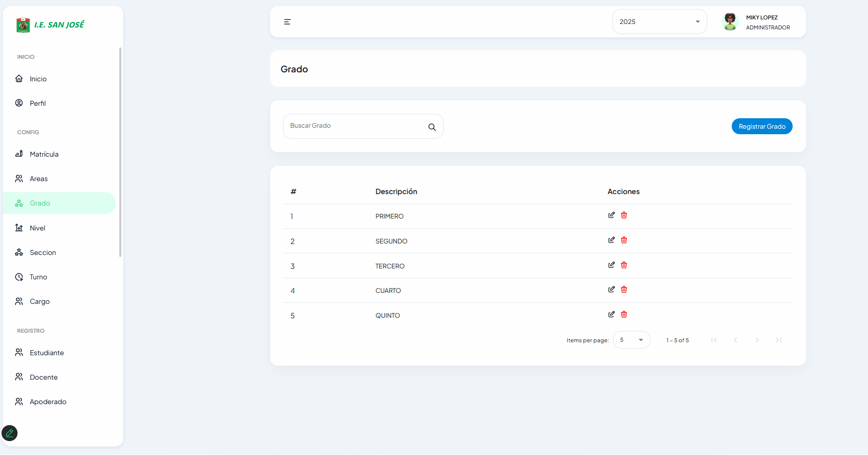Delete the QUINTO grade with trash icon

click(x=624, y=314)
